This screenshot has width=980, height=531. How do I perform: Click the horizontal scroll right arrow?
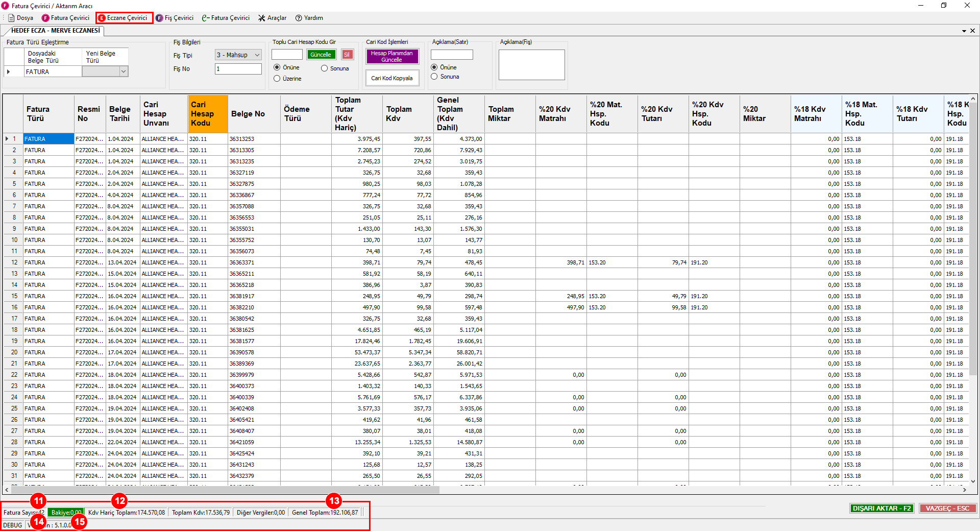tap(964, 490)
